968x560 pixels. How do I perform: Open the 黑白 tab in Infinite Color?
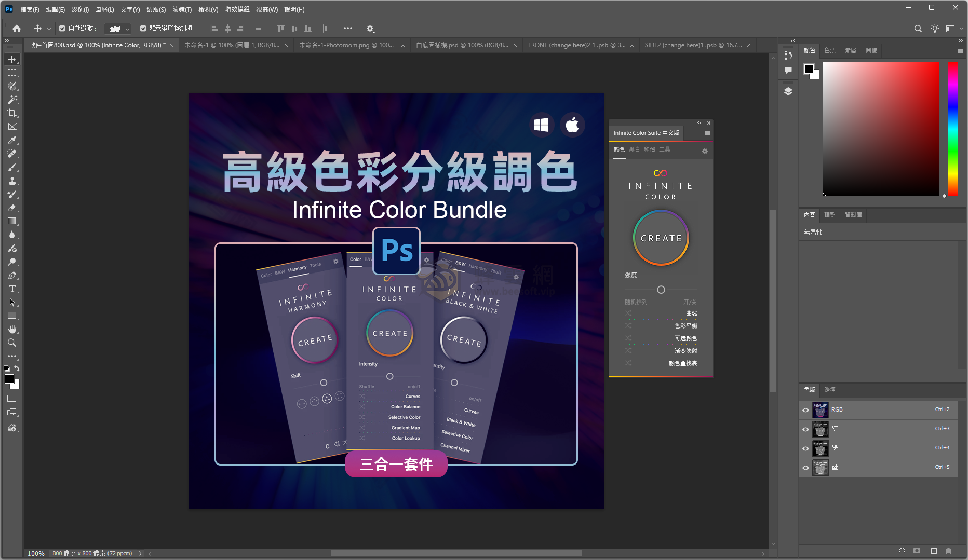coord(634,149)
